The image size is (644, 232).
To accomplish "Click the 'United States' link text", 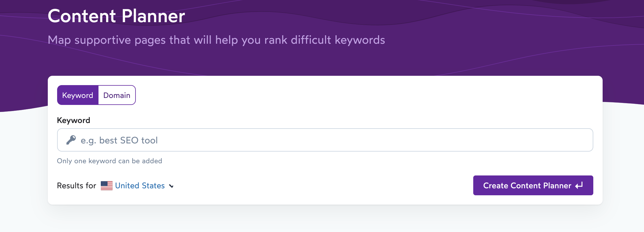I will (x=140, y=186).
